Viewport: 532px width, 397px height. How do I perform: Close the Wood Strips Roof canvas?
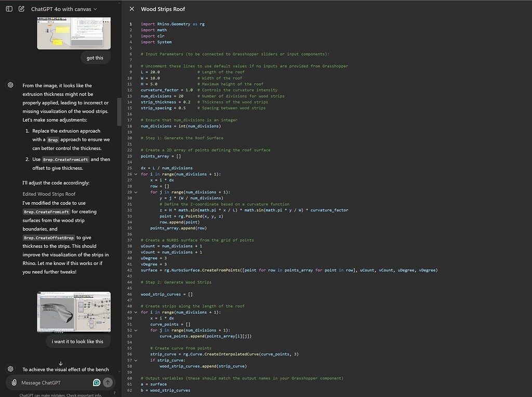point(131,9)
